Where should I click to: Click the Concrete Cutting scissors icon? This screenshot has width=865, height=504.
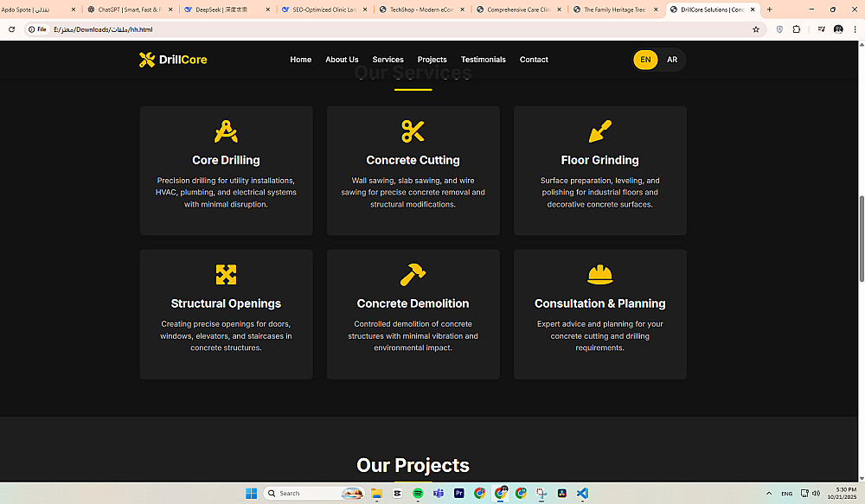click(413, 131)
